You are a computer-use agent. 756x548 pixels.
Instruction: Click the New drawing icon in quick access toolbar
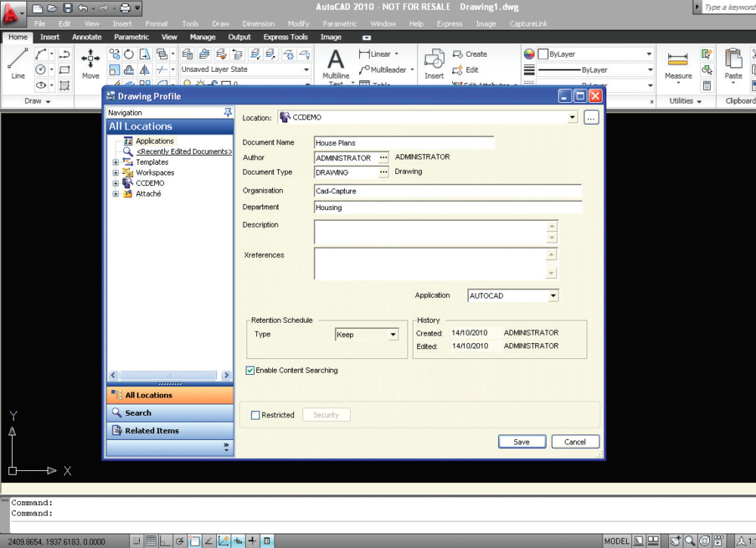[38, 8]
